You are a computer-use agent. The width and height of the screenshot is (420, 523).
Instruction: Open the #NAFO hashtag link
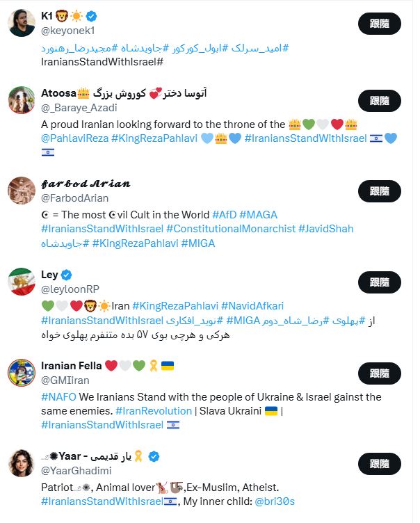pos(54,397)
